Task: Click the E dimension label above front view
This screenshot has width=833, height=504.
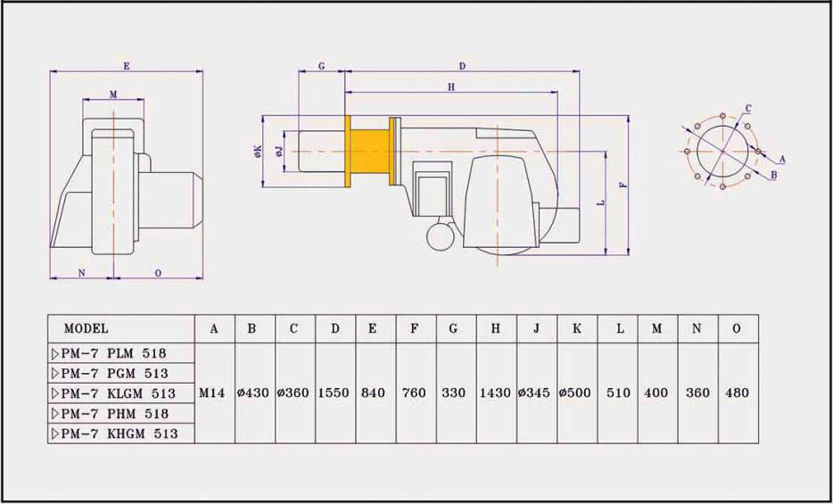Action: coord(127,66)
